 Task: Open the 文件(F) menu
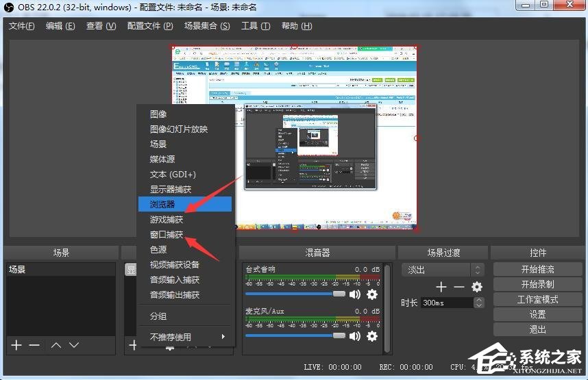(x=22, y=26)
